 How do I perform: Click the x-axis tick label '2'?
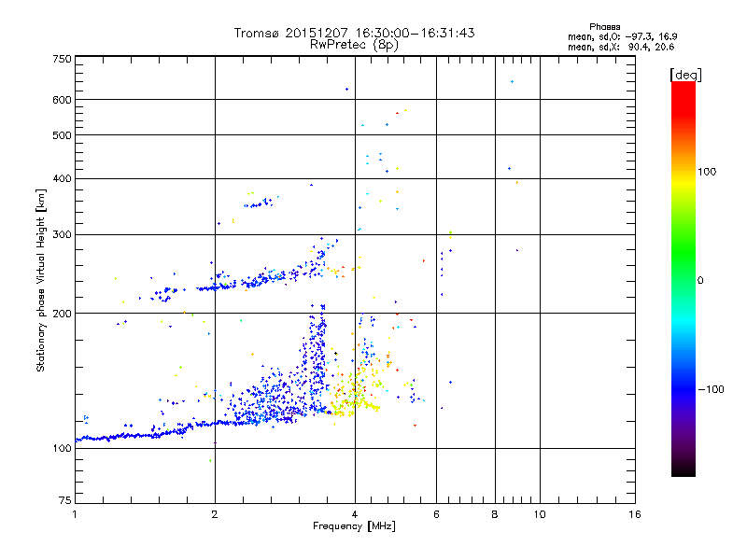tap(215, 514)
